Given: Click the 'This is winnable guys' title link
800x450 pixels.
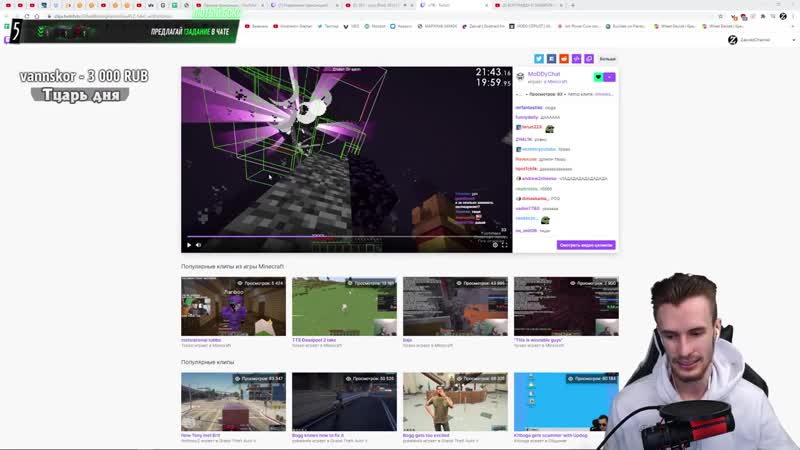Looking at the screenshot, I should pyautogui.click(x=538, y=340).
